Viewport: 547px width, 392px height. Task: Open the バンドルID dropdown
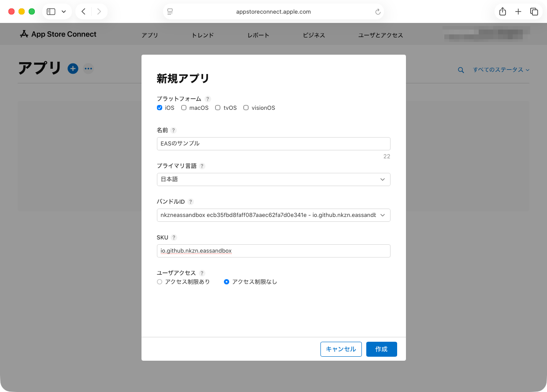[x=273, y=215]
